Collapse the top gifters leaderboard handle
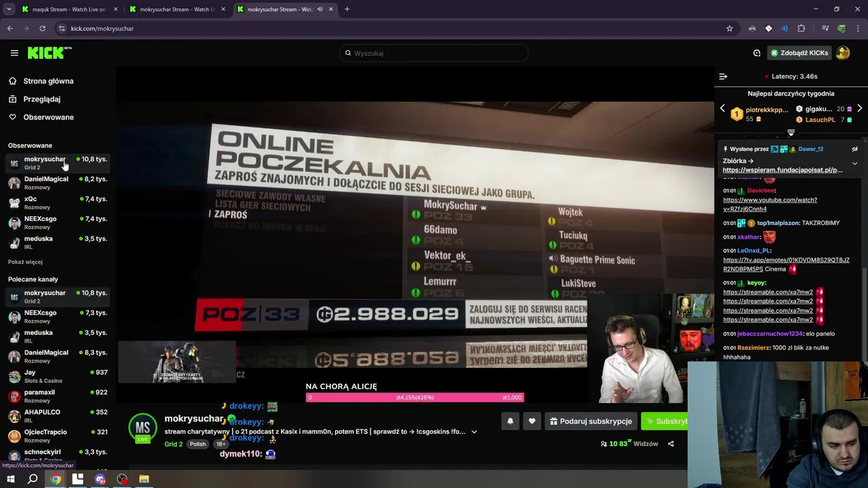 click(791, 133)
